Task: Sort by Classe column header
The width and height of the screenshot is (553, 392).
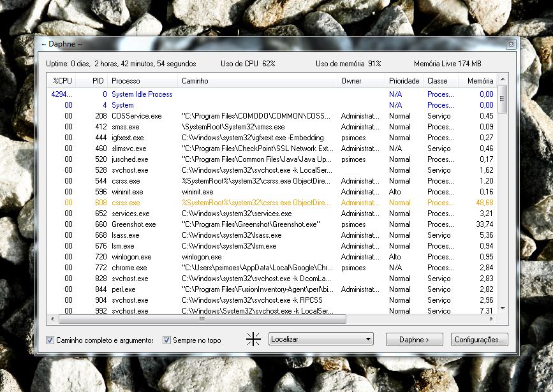Action: (x=441, y=81)
